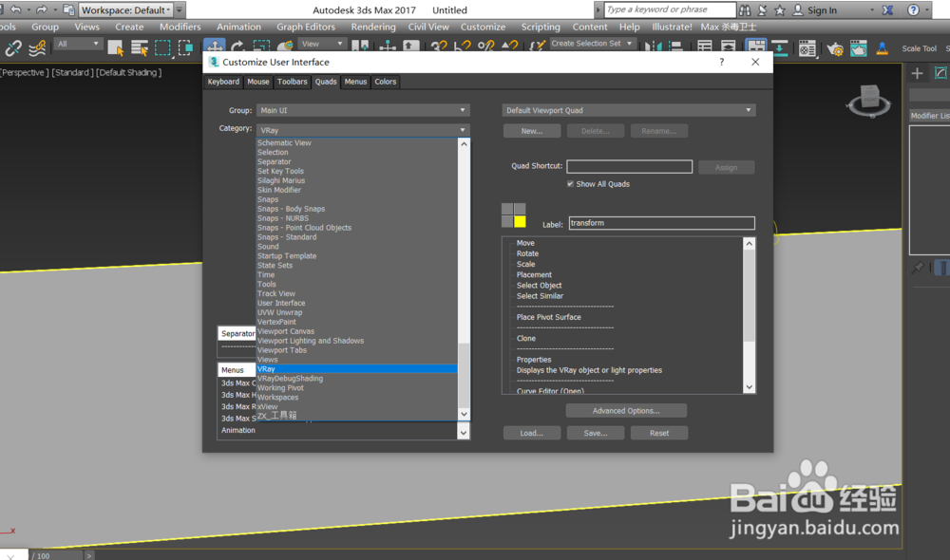Click the binoculars search icon
Screen dimensions: 950x560
745,9
